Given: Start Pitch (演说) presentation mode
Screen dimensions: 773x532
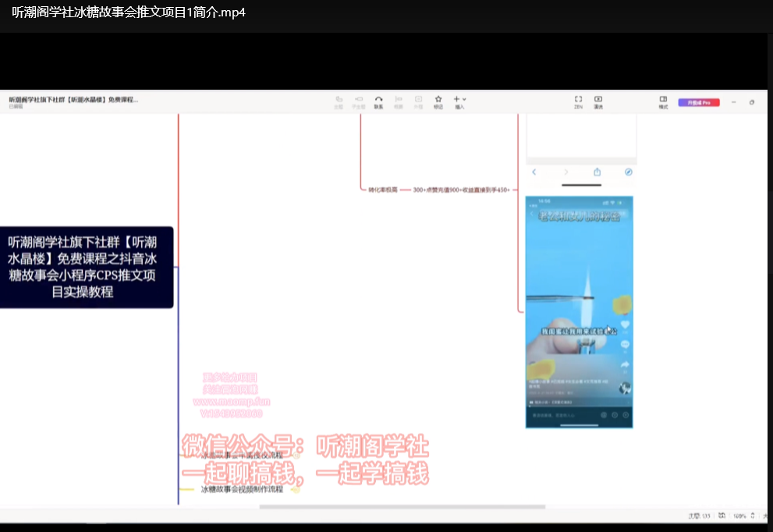Looking at the screenshot, I should click(598, 101).
